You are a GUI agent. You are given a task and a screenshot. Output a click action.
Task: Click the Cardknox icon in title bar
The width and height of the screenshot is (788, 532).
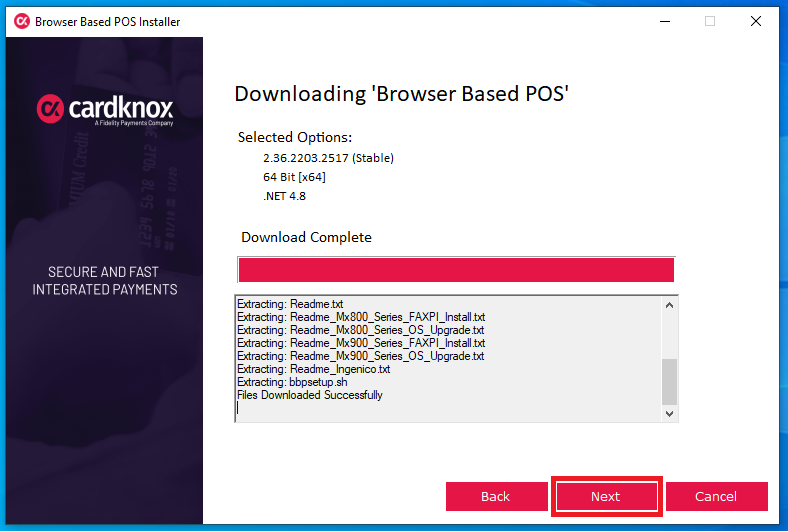point(22,22)
